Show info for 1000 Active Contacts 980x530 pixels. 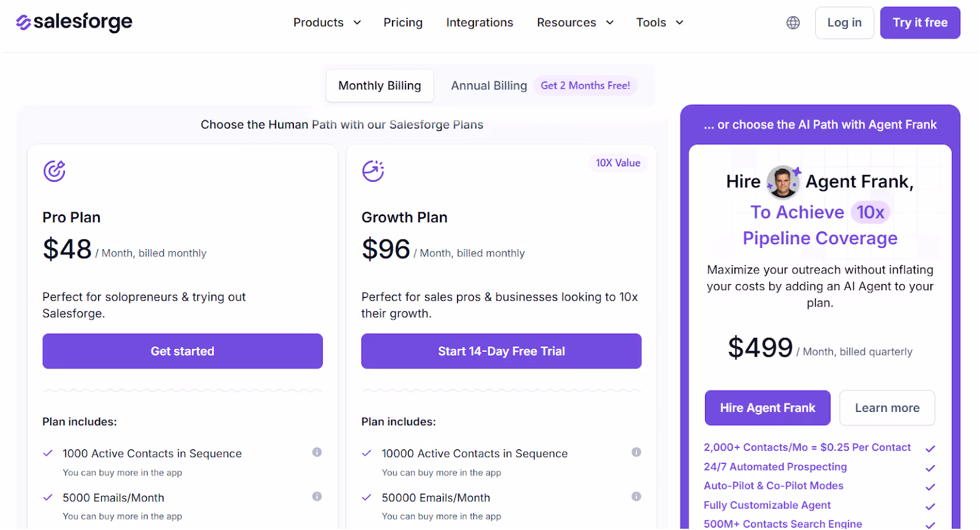[317, 452]
